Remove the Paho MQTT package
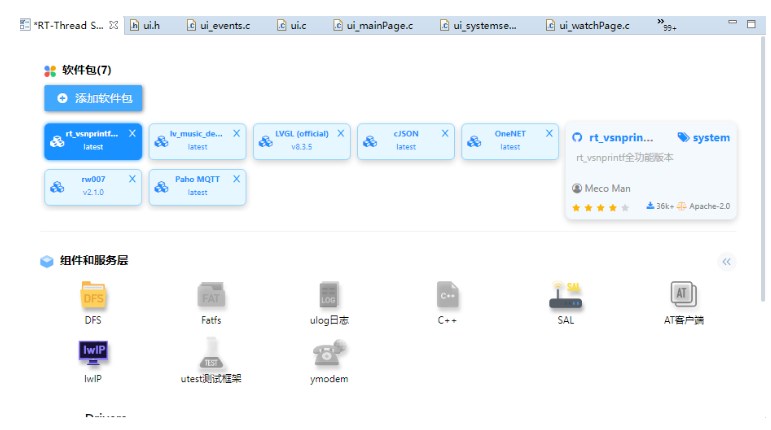The image size is (771, 430). tap(237, 179)
